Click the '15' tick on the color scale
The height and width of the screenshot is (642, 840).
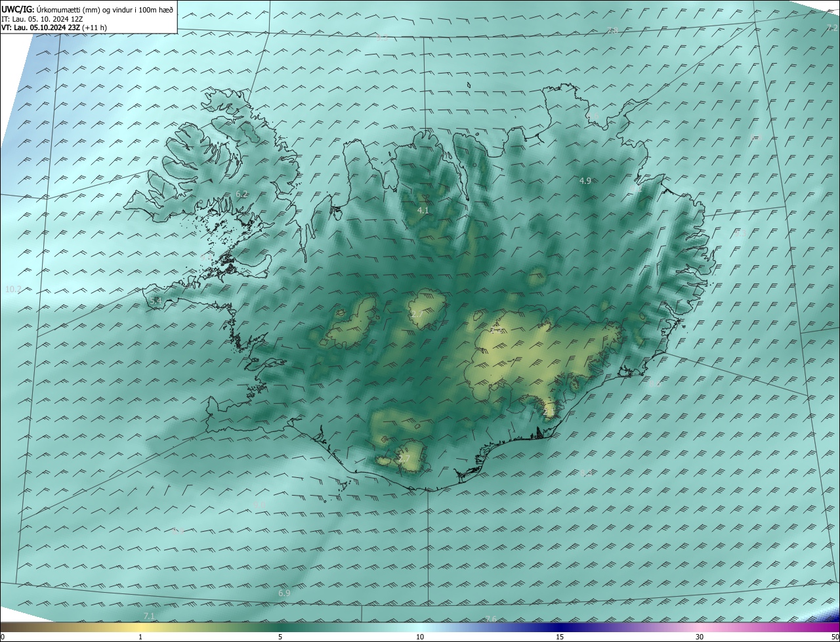(x=560, y=637)
